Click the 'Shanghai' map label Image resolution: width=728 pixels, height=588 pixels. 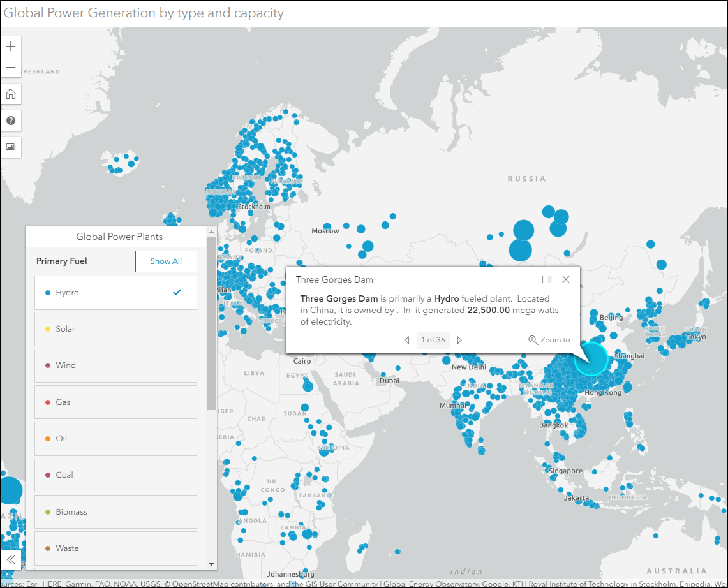[629, 356]
